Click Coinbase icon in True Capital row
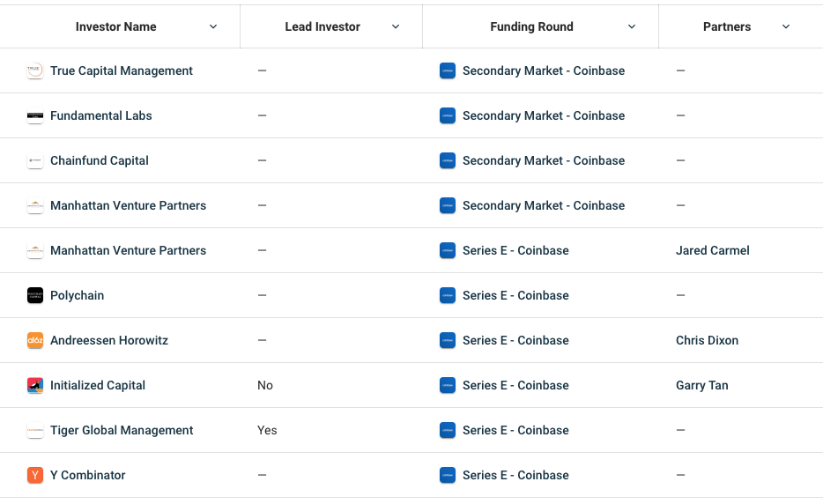Viewport: 823px width, 504px height. tap(448, 71)
